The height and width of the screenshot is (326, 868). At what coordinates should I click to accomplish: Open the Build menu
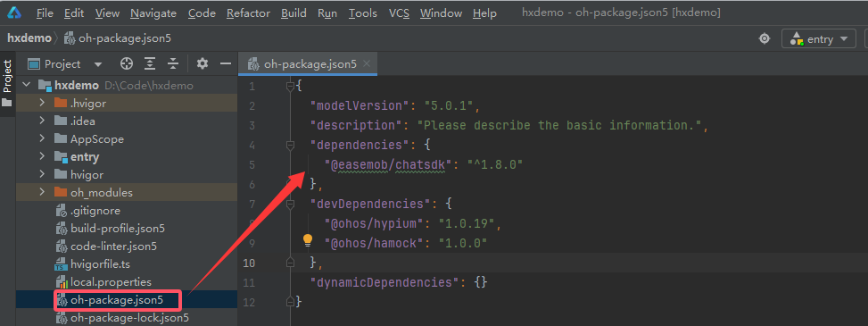click(293, 13)
